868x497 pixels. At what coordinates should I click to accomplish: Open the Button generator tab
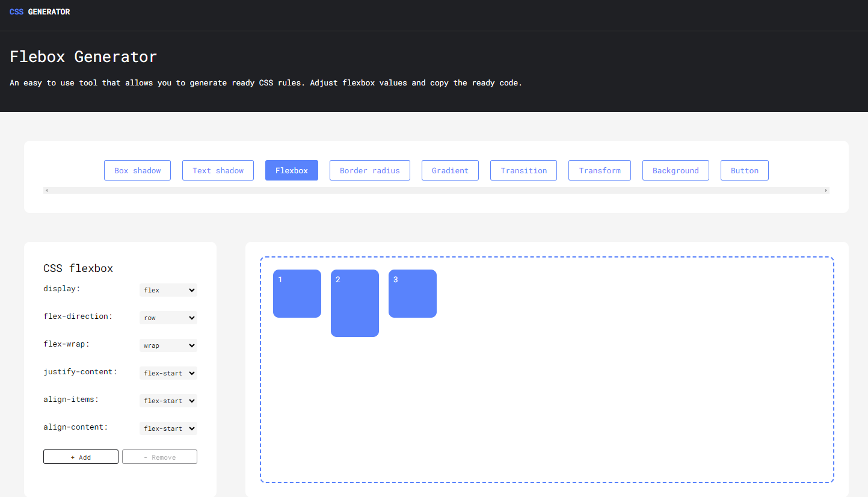pyautogui.click(x=744, y=170)
